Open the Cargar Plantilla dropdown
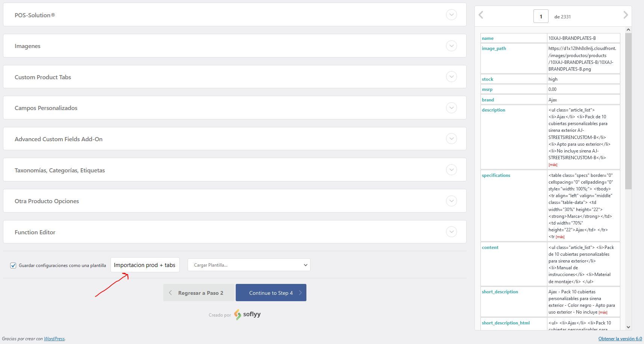 click(x=249, y=265)
